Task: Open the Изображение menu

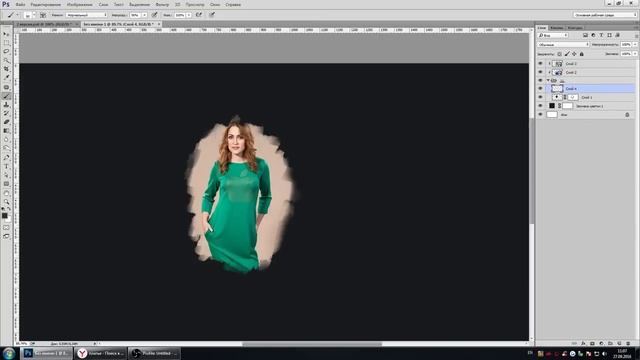Action: coord(79,4)
